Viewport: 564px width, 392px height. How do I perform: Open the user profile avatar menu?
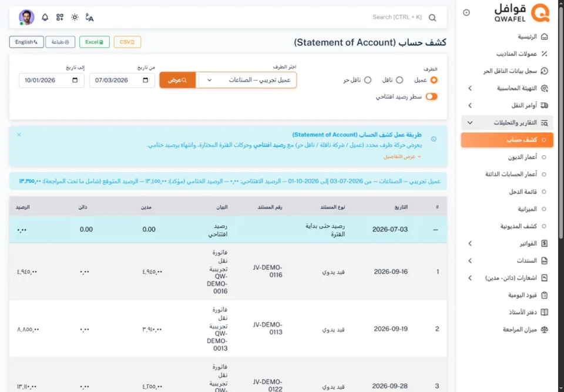26,17
